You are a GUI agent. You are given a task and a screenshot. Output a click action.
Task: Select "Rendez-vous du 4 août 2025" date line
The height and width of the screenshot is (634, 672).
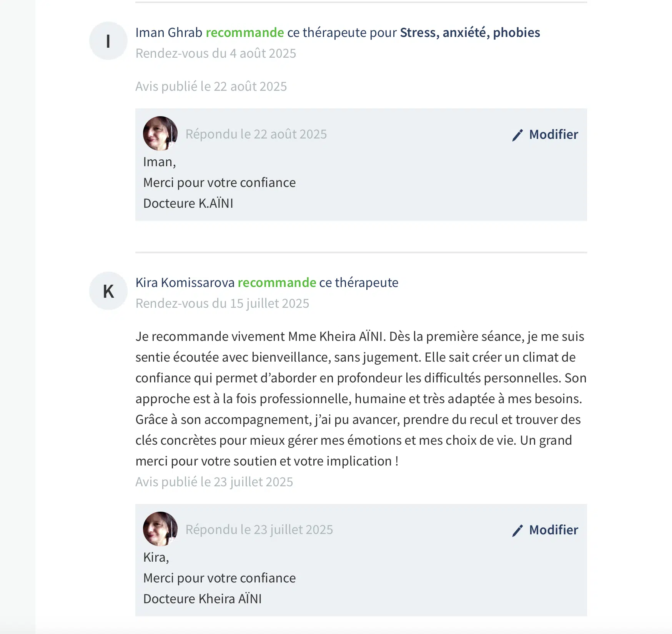click(216, 53)
